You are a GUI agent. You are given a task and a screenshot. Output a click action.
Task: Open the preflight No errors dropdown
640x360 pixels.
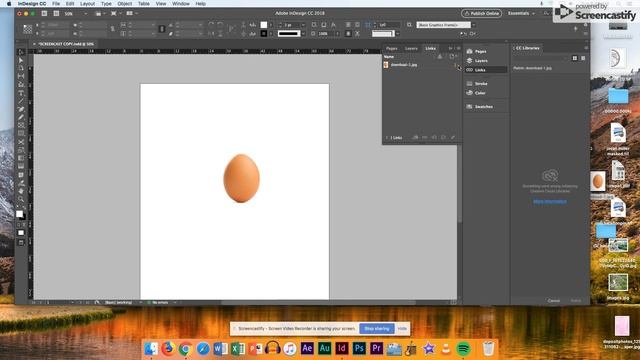(x=175, y=302)
